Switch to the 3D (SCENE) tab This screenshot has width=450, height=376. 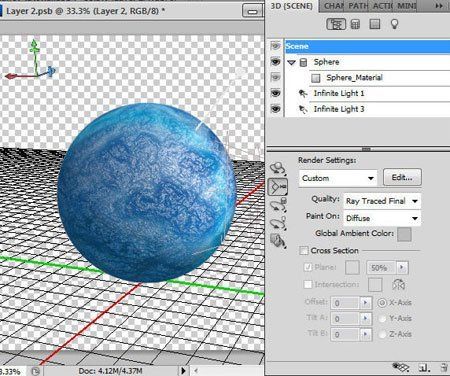pos(292,6)
